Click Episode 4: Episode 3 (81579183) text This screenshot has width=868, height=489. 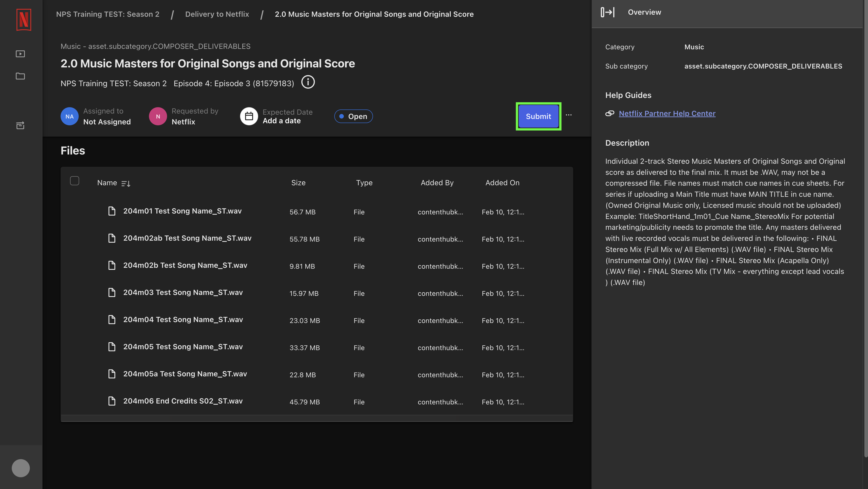[234, 83]
